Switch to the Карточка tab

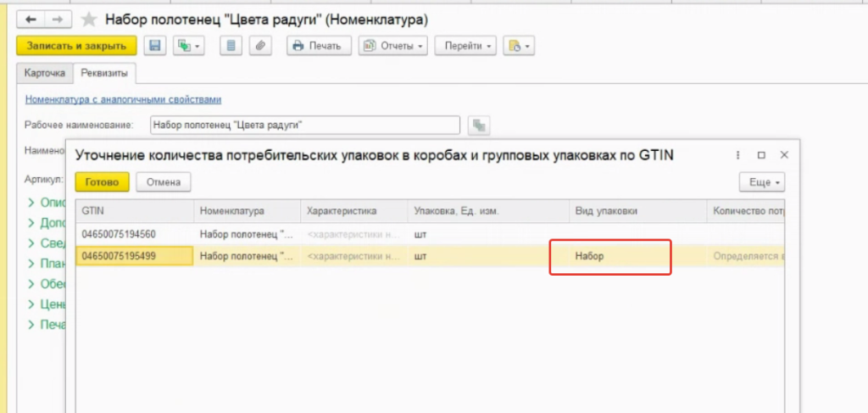coord(43,74)
